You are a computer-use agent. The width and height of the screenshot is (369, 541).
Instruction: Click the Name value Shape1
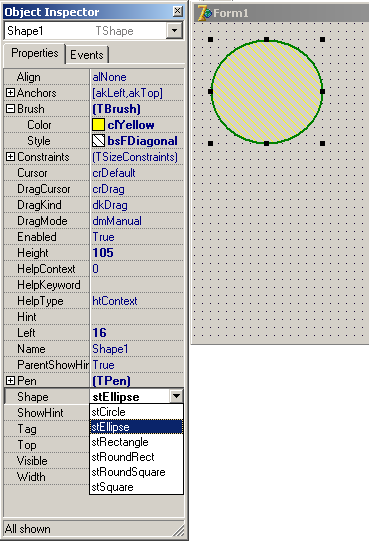110,349
